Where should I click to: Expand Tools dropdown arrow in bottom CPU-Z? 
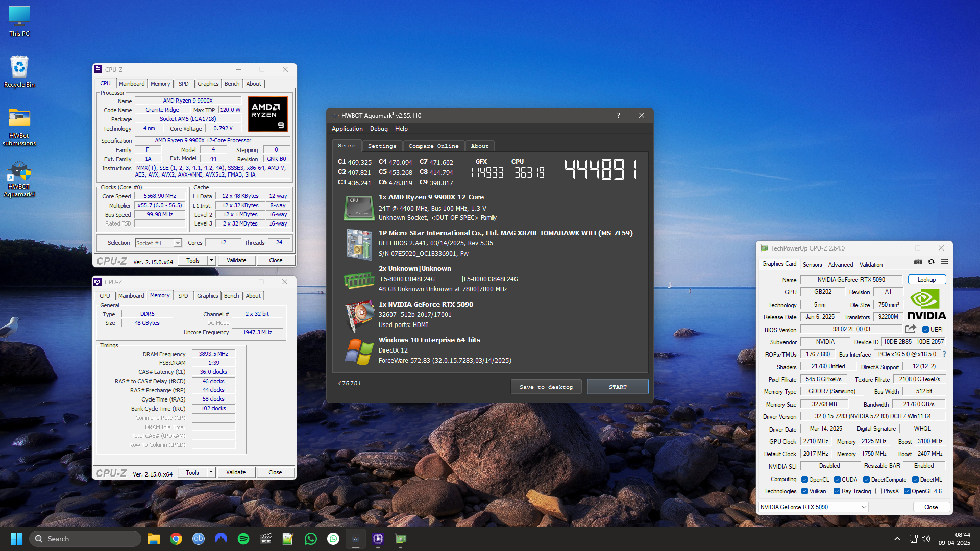click(211, 472)
